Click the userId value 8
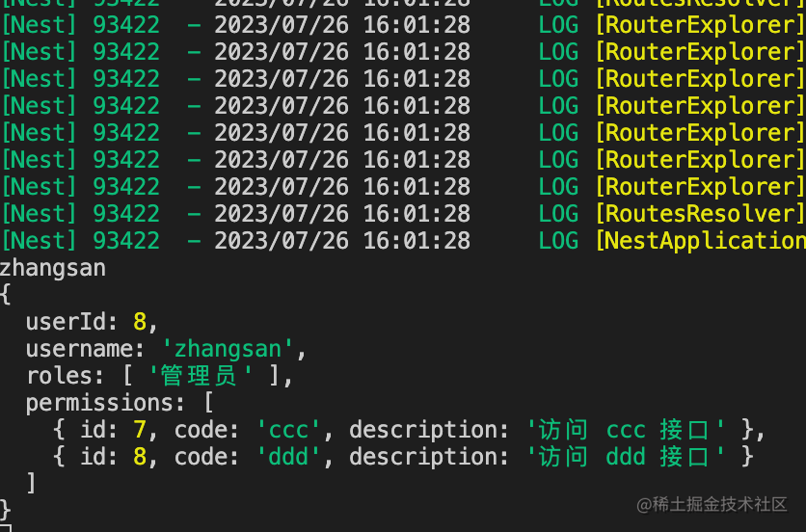 [140, 322]
